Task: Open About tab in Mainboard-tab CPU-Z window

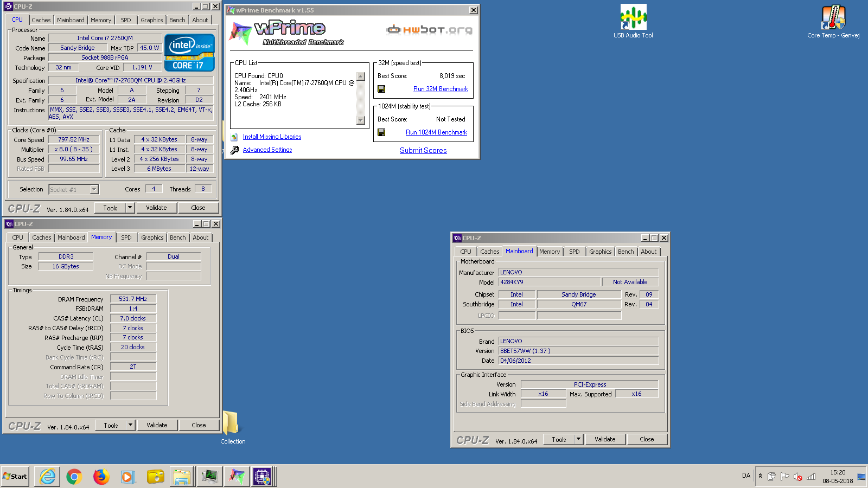Action: (649, 252)
